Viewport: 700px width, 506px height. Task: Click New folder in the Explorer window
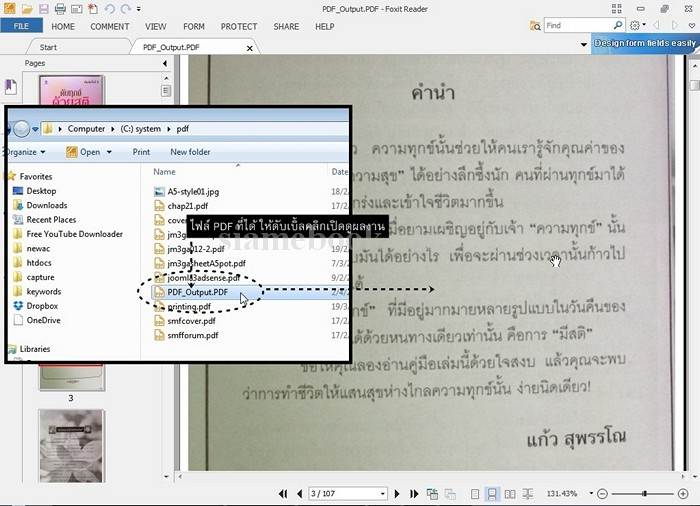(190, 152)
